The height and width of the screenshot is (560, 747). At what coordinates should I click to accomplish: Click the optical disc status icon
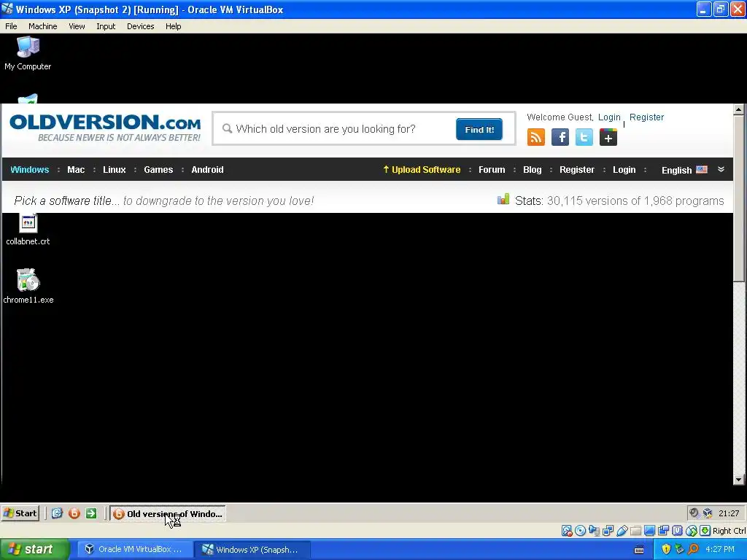pos(580,531)
